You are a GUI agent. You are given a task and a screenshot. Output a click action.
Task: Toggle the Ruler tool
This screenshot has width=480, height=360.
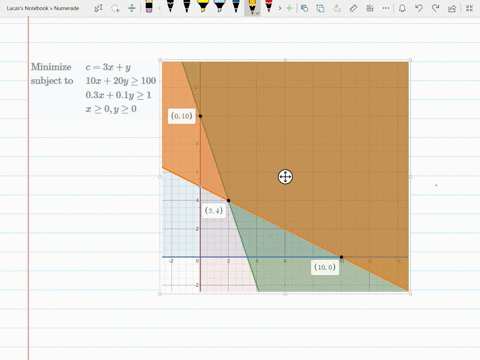tap(353, 8)
